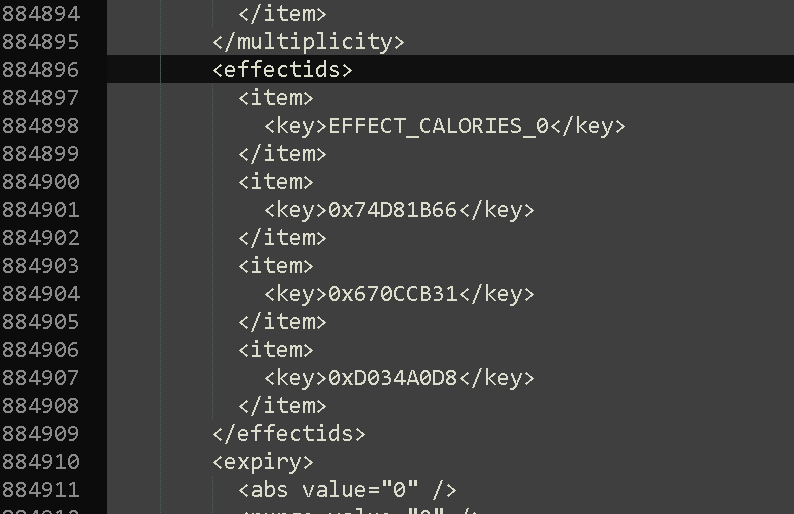794x514 pixels.
Task: Click the closing item tag on line 884894
Action: (x=282, y=14)
